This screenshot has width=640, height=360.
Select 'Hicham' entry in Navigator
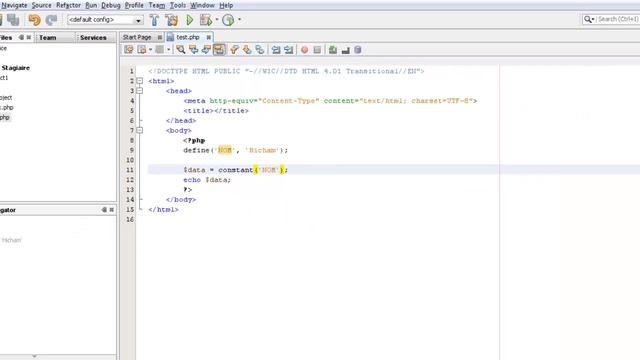click(11, 240)
